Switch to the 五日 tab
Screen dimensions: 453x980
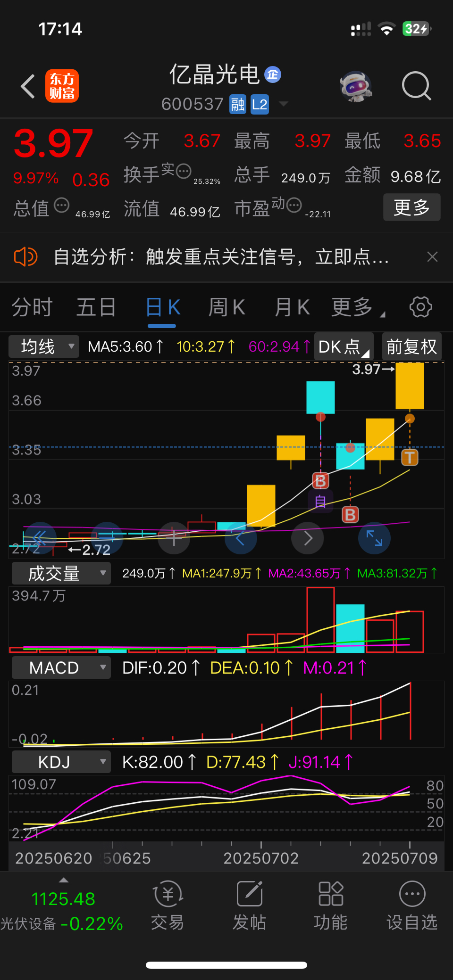tap(96, 307)
